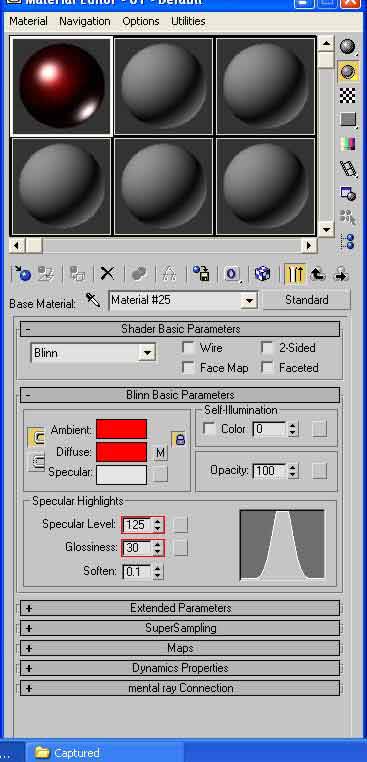Expand the mental ray Connection rollout

coord(180,688)
